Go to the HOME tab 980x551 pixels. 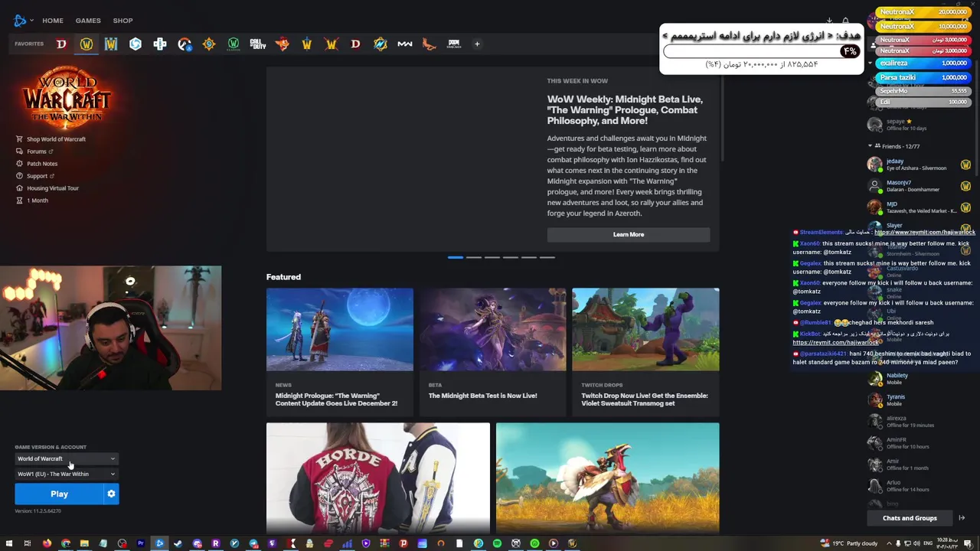click(53, 21)
